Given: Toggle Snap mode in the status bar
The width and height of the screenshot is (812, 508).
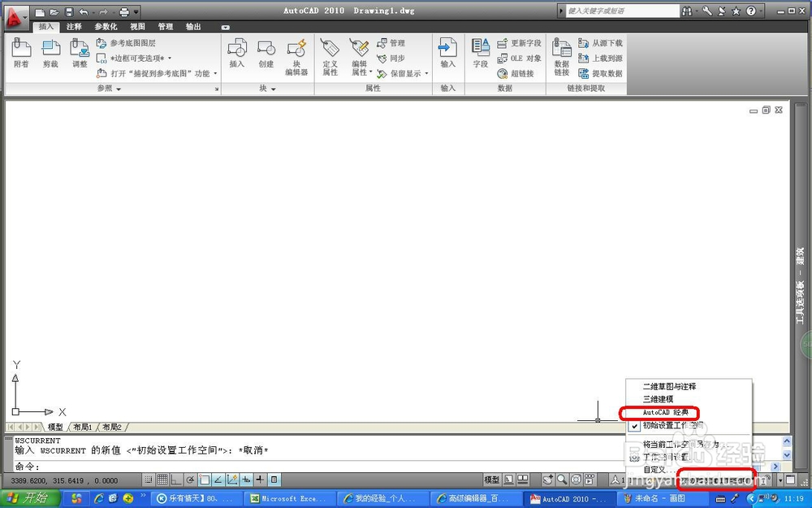Looking at the screenshot, I should [x=149, y=480].
